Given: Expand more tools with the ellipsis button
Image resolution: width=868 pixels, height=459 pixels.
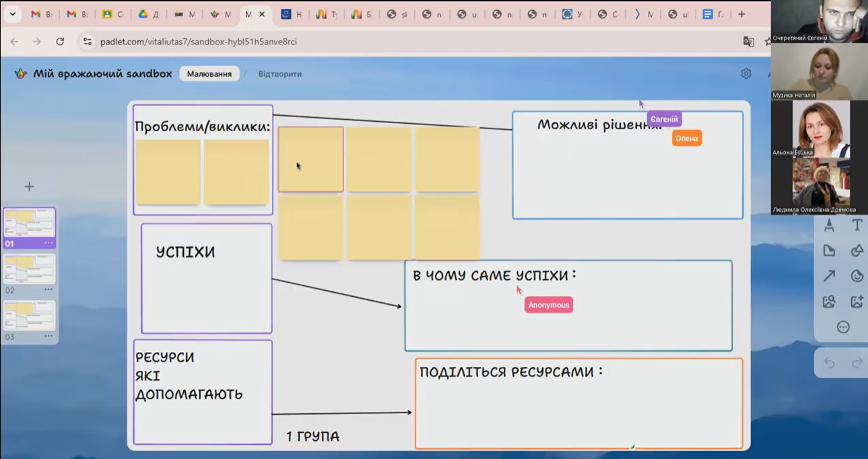Looking at the screenshot, I should [843, 327].
